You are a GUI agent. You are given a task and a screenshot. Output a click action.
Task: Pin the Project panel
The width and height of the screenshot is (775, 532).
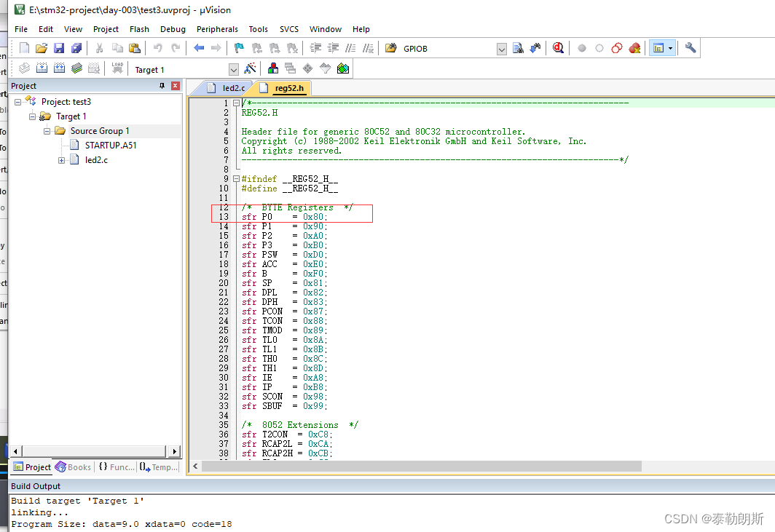click(162, 86)
